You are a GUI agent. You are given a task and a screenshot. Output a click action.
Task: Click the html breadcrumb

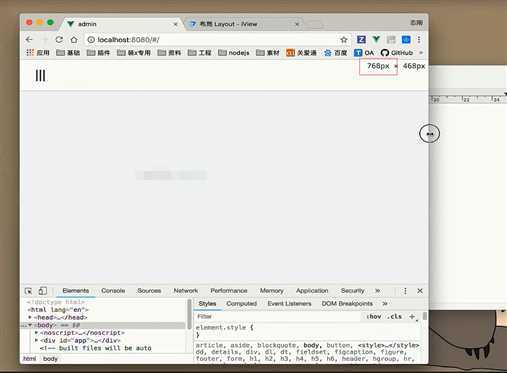pos(30,359)
